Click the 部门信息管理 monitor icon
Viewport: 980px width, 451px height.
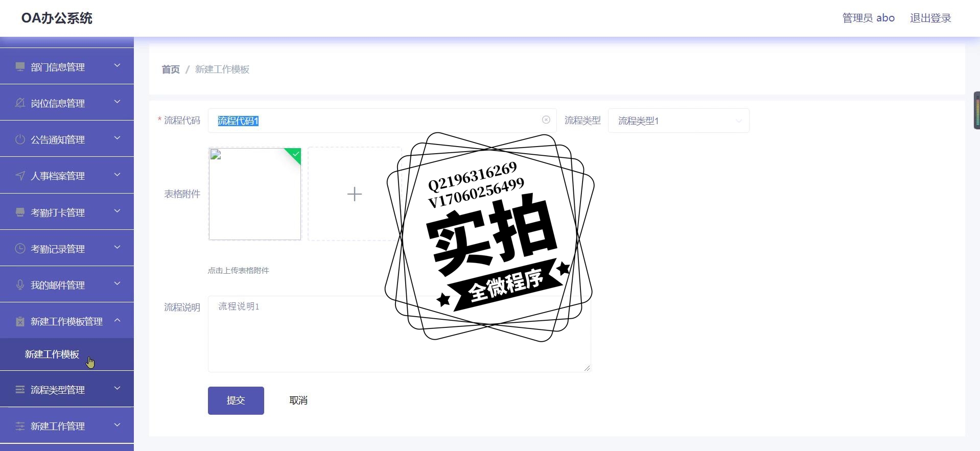coord(20,66)
